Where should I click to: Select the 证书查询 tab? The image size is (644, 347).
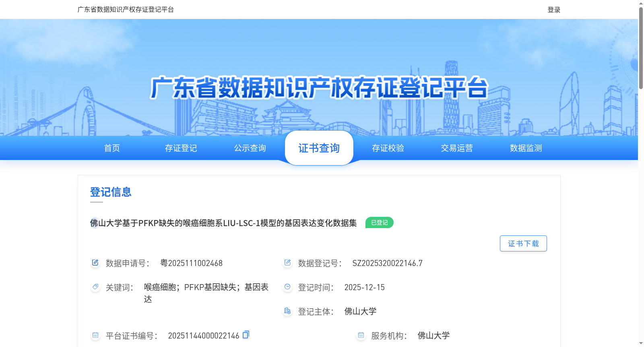pyautogui.click(x=319, y=148)
